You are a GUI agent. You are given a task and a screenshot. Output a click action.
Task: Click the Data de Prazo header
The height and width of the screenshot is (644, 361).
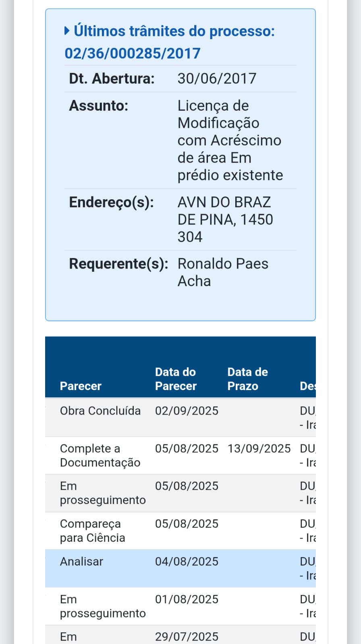[x=247, y=379]
